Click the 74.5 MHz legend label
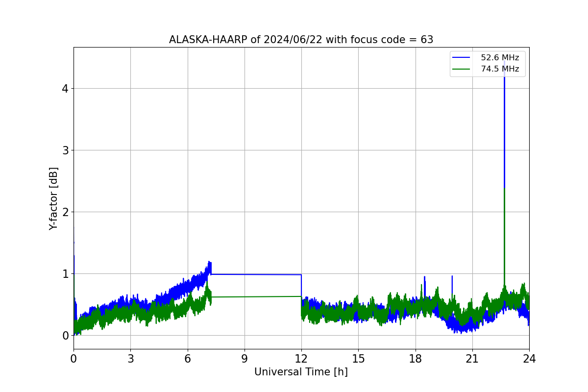The width and height of the screenshot is (588, 392). (500, 69)
